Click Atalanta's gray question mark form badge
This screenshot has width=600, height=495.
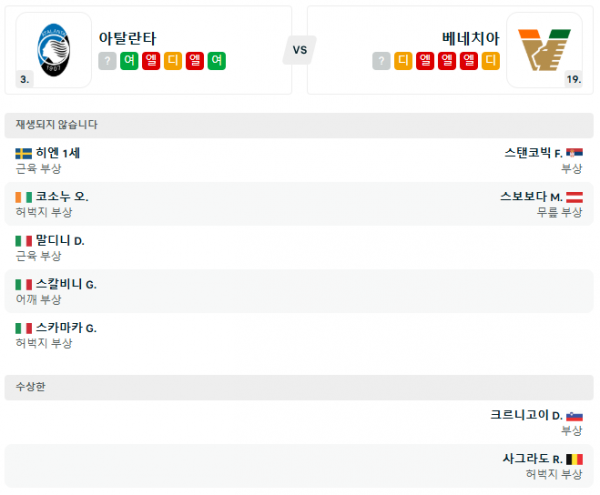coord(107,61)
